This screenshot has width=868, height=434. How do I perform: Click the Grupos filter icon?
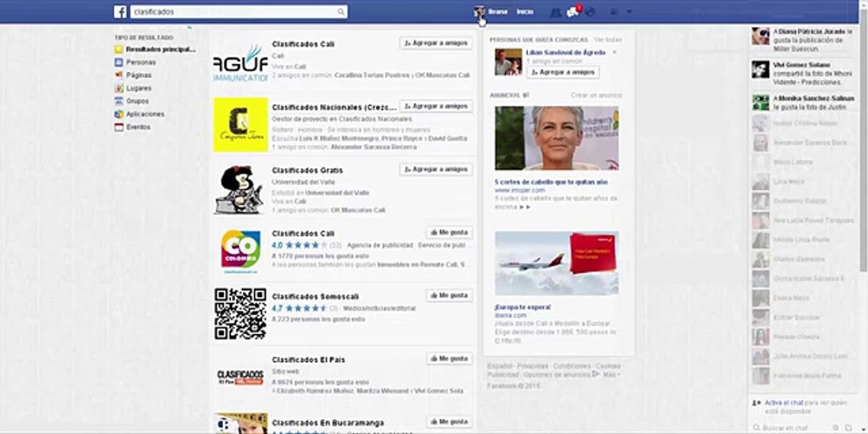(x=119, y=101)
